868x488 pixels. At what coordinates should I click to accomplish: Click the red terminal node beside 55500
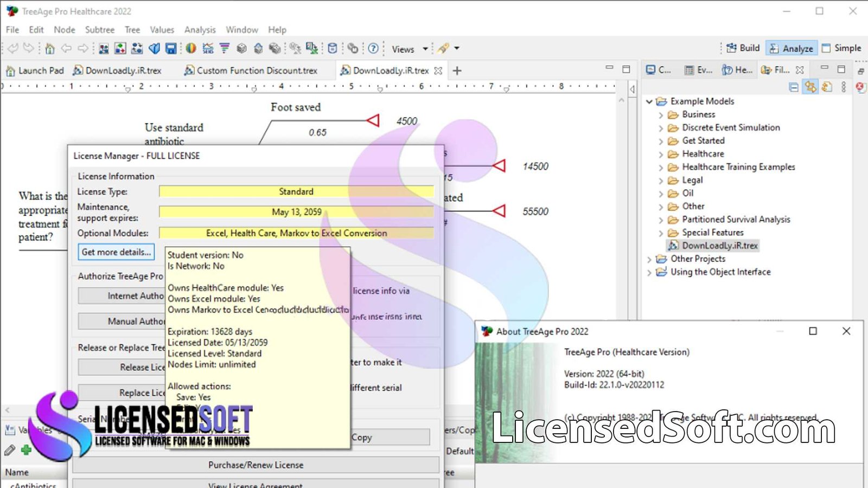coord(499,210)
